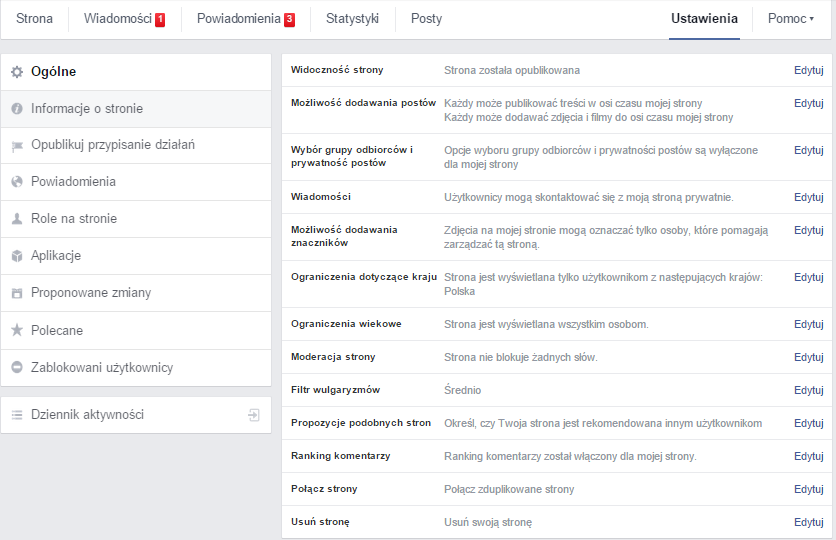Click 'Strona nie blokuje żadnych słów.' text
Screen dimensions: 836x540
point(521,357)
